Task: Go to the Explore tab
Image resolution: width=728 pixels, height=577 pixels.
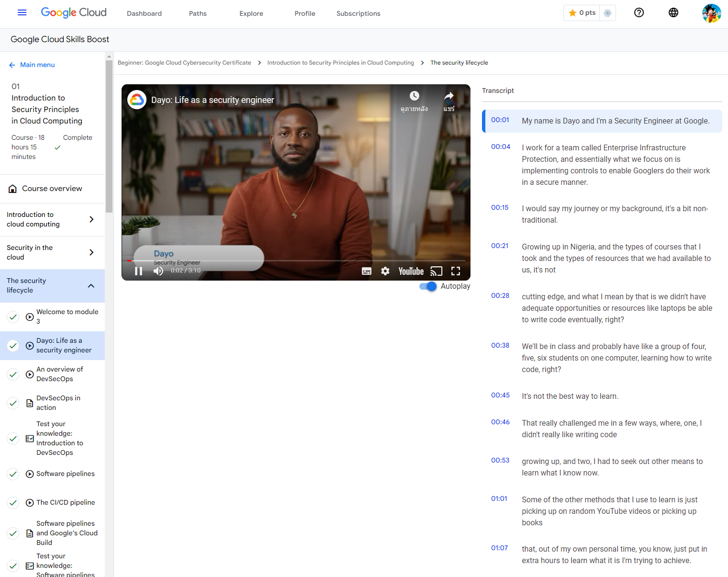Action: 251,13
